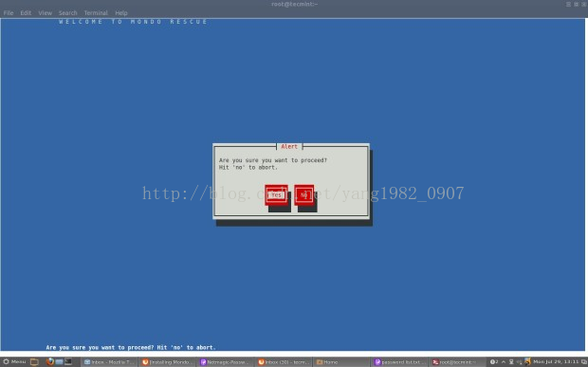Click the Alert dialog title text
Viewport: 588px width, 367px height.
pyautogui.click(x=289, y=147)
